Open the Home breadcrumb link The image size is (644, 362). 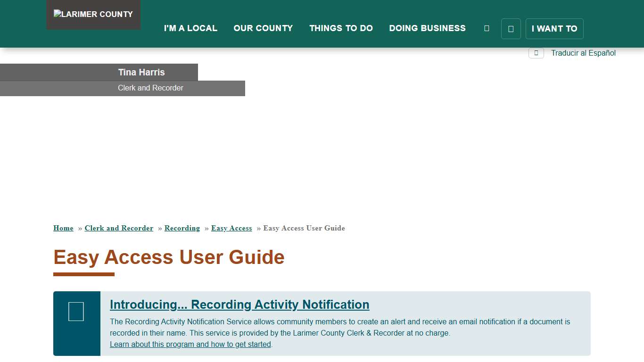(63, 228)
